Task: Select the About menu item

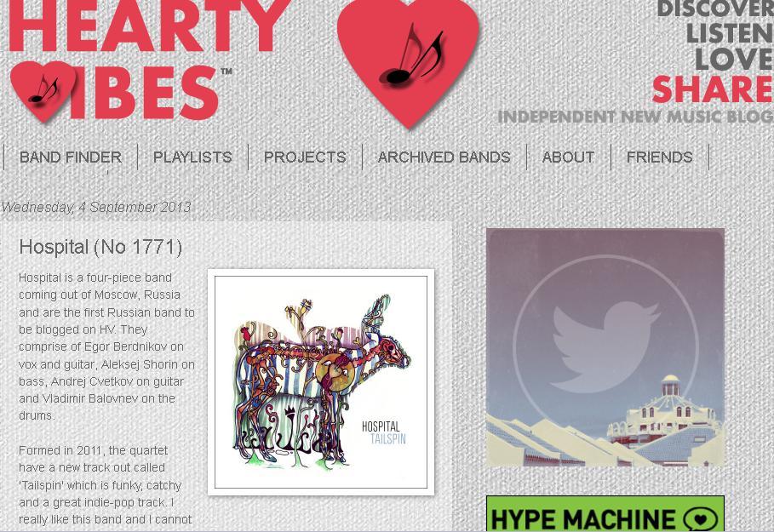Action: click(568, 157)
